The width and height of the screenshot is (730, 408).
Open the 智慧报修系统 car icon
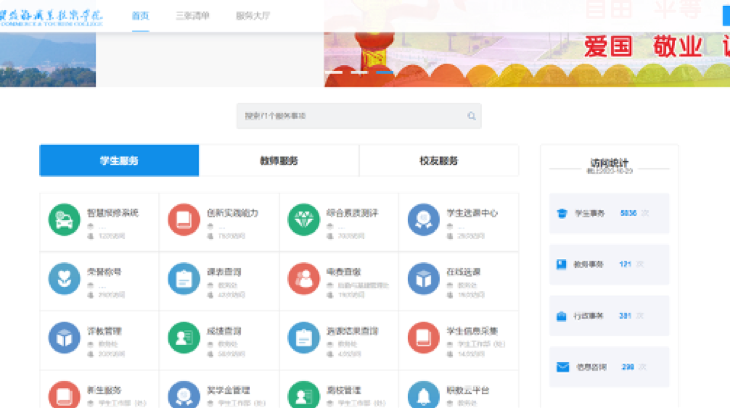(64, 220)
